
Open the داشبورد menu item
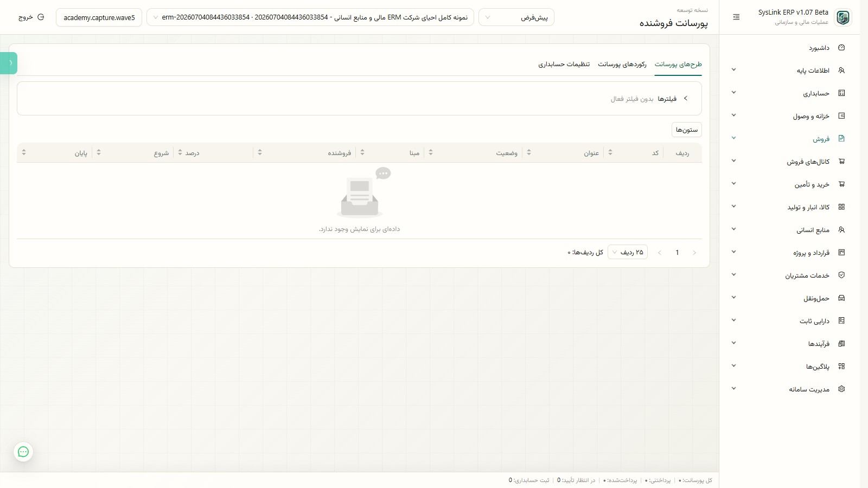(x=789, y=48)
